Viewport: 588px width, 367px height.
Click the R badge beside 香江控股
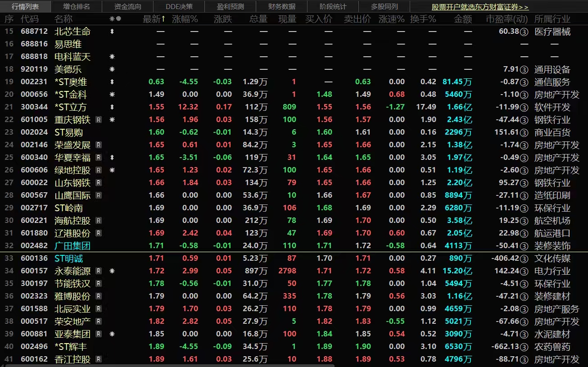pos(99,359)
